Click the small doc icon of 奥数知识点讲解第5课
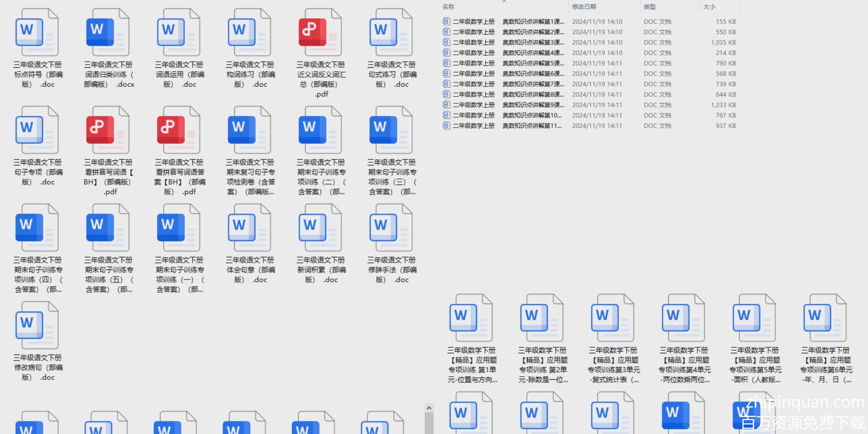 (x=446, y=63)
